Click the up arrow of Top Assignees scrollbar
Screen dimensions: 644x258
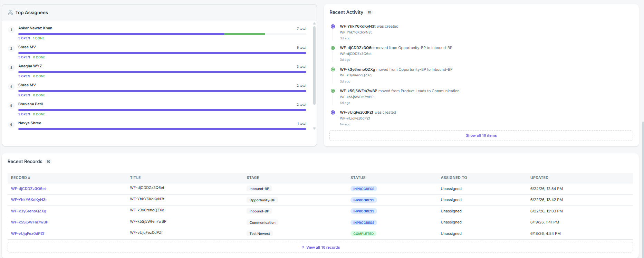(x=314, y=23)
